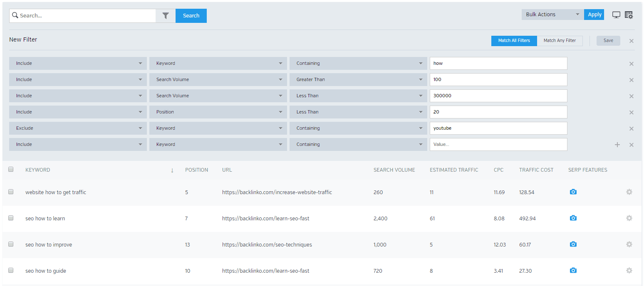Viewport: 644px width, 286px height.
Task: Open the monitor display view icon
Action: point(616,15)
